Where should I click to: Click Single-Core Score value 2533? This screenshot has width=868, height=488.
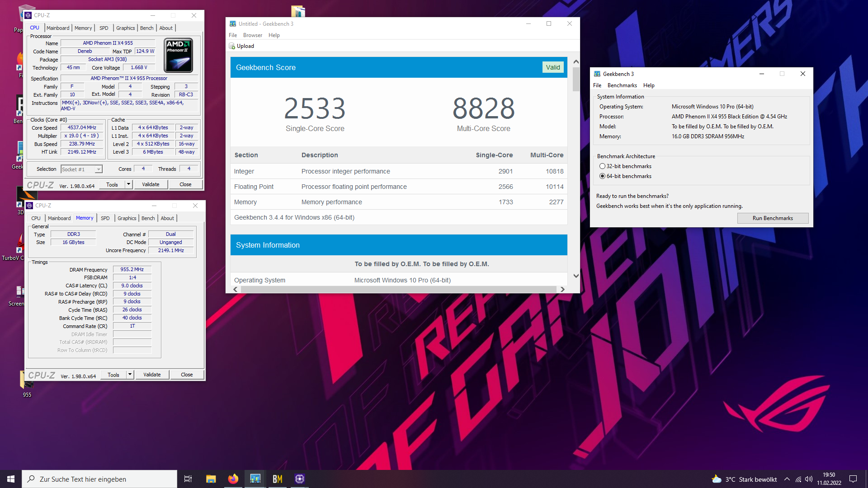(315, 108)
